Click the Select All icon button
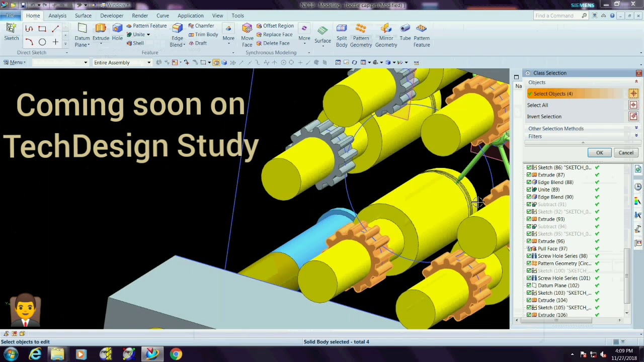 point(633,105)
